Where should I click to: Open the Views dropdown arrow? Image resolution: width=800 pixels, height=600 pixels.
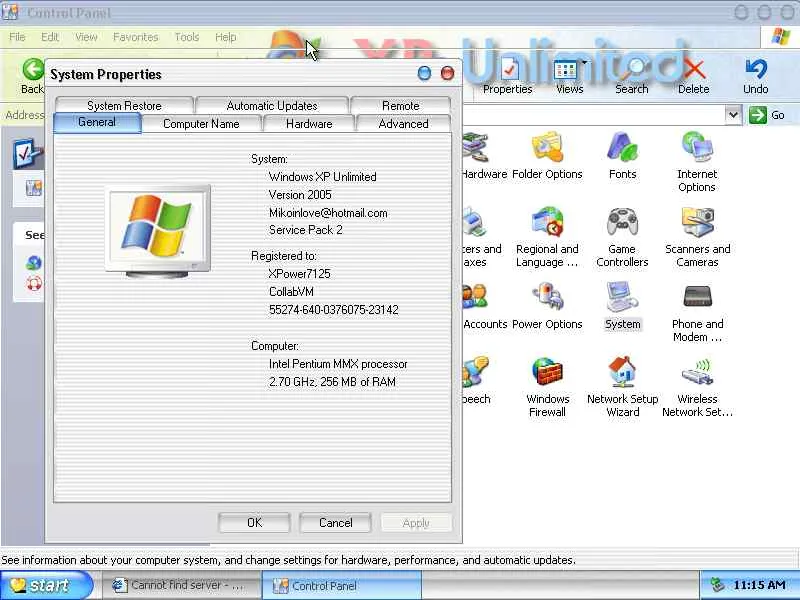pyautogui.click(x=584, y=62)
